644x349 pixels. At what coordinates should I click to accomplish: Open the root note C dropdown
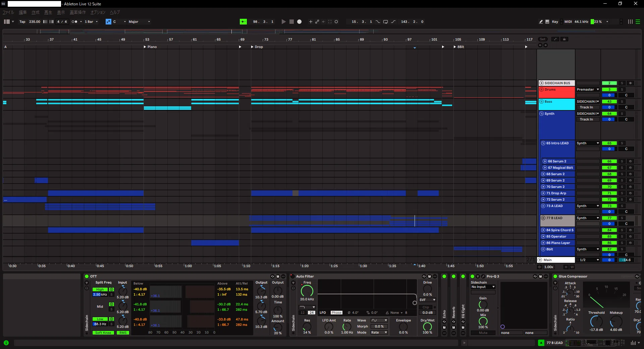[119, 22]
